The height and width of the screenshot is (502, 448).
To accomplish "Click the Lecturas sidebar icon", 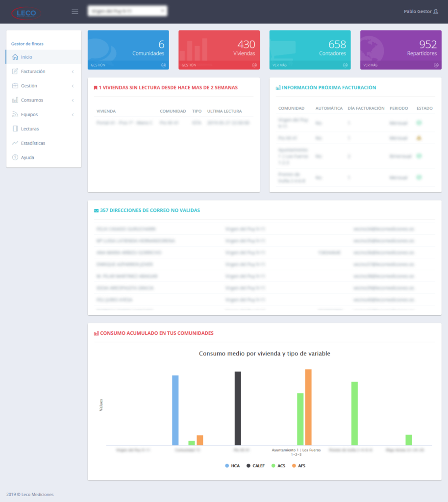I will [15, 129].
